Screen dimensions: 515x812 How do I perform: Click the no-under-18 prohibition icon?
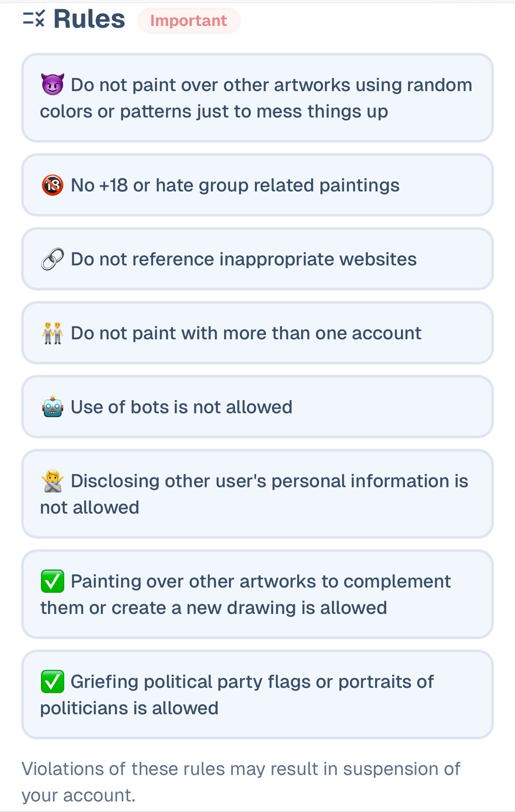pyautogui.click(x=52, y=185)
